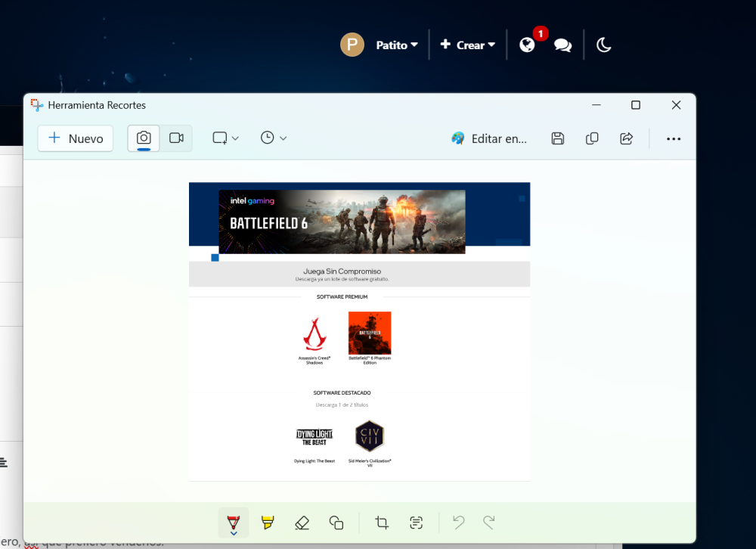This screenshot has height=549, width=756.
Task: Open the snip shape mode dropdown
Action: pos(225,138)
